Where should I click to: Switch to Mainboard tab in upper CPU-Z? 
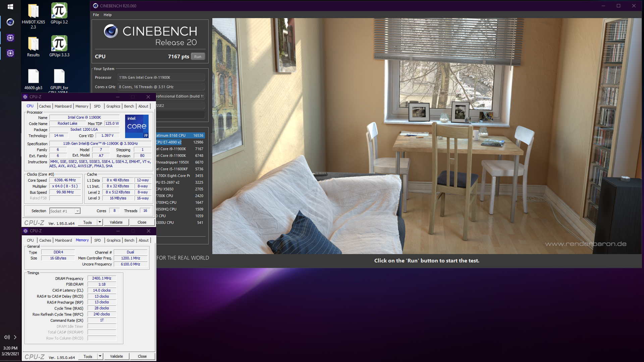pyautogui.click(x=63, y=106)
